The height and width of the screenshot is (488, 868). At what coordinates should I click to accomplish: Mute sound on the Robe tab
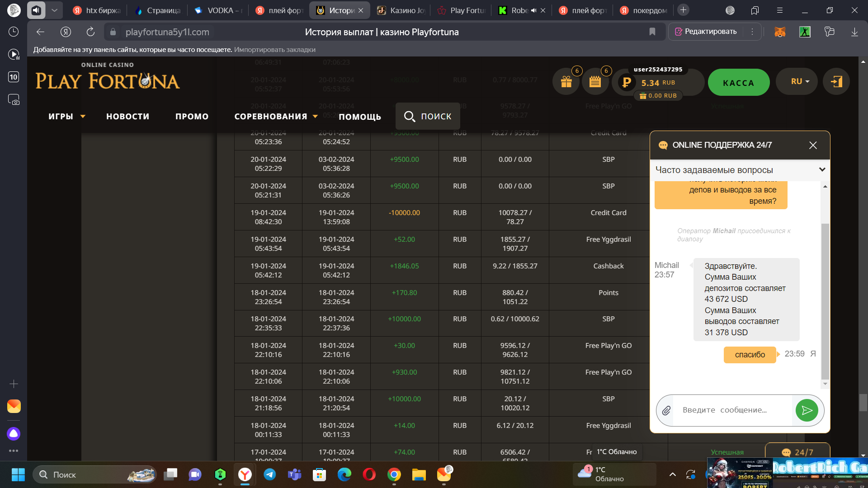tap(533, 10)
